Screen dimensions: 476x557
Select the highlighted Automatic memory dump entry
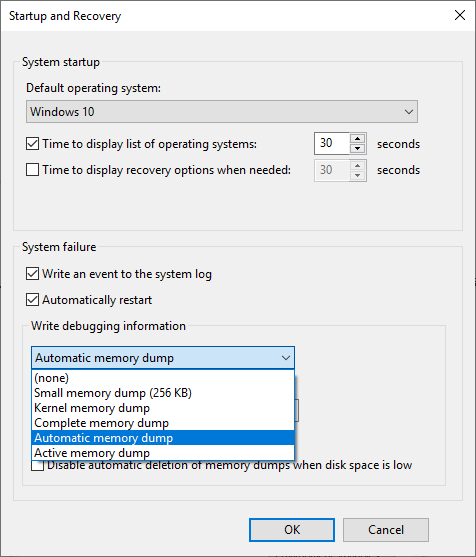coord(163,438)
